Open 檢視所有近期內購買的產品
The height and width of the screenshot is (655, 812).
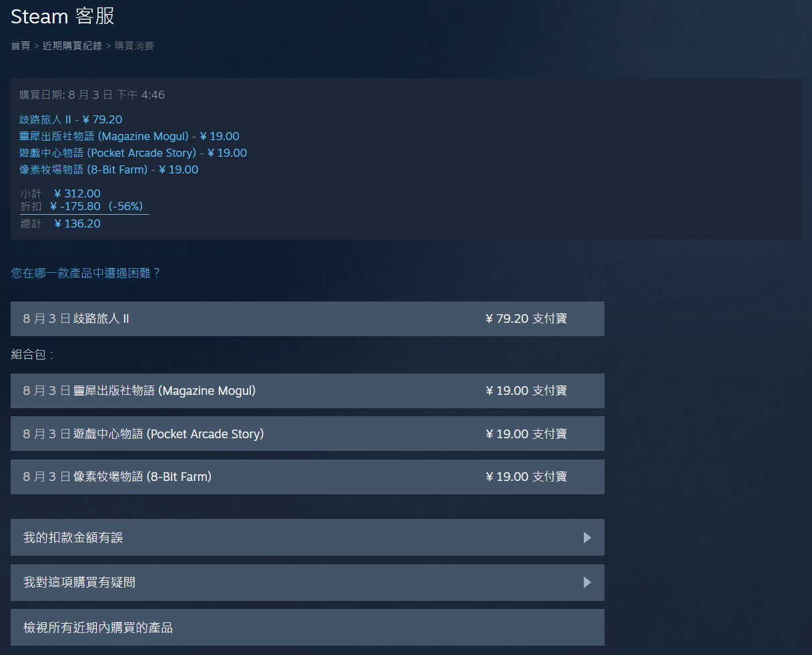pos(308,627)
